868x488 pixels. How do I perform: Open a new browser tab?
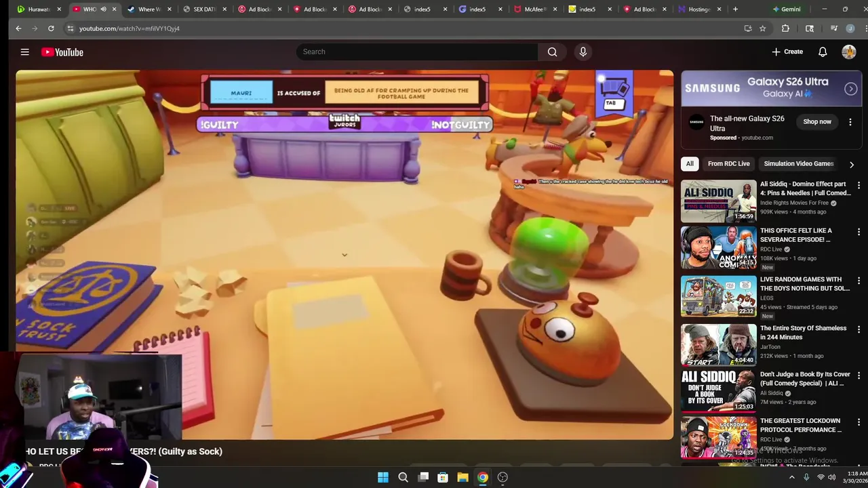[735, 9]
